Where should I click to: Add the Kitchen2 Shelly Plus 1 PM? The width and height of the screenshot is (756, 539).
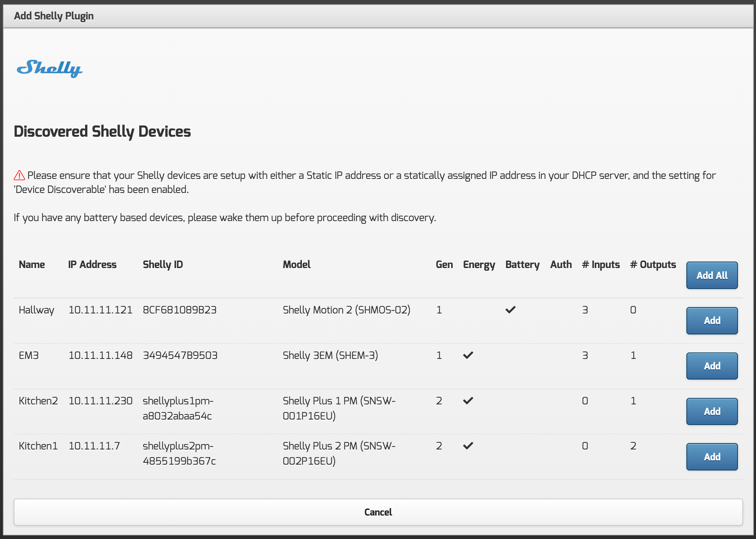(712, 411)
